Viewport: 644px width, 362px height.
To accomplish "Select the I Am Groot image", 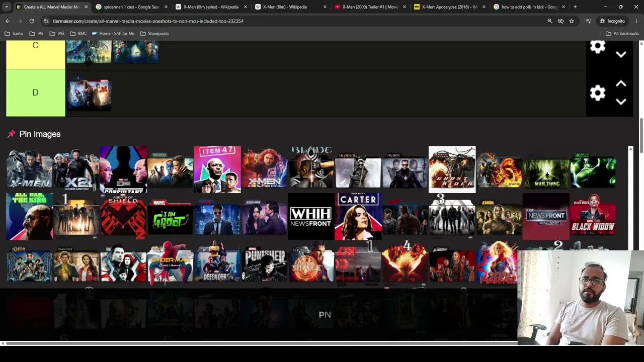I will point(170,216).
